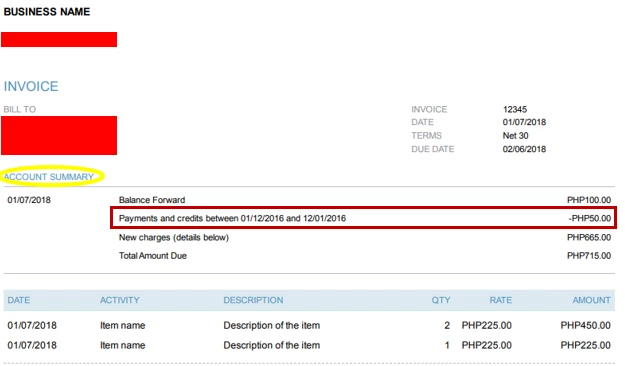The width and height of the screenshot is (625, 366).
Task: Click the DUE DATE label
Action: (433, 149)
